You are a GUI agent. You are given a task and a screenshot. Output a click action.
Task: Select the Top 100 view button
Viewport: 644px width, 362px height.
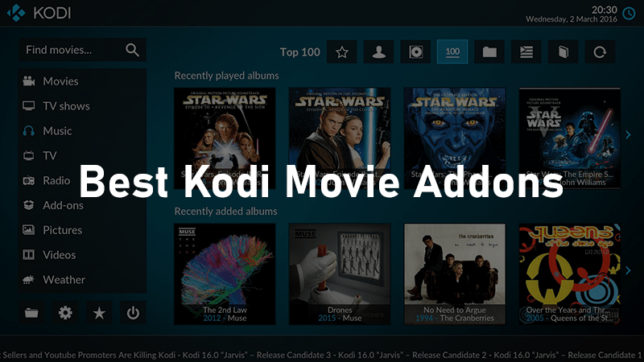click(x=452, y=51)
